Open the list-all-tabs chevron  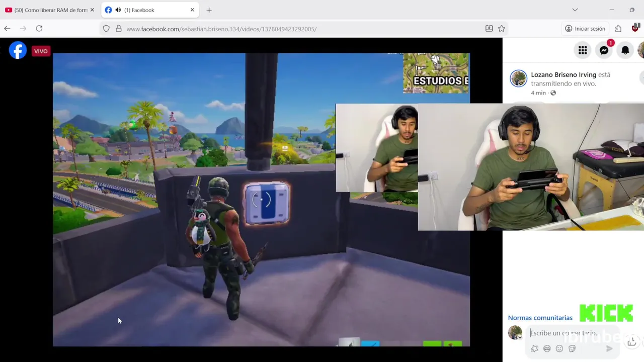(575, 10)
